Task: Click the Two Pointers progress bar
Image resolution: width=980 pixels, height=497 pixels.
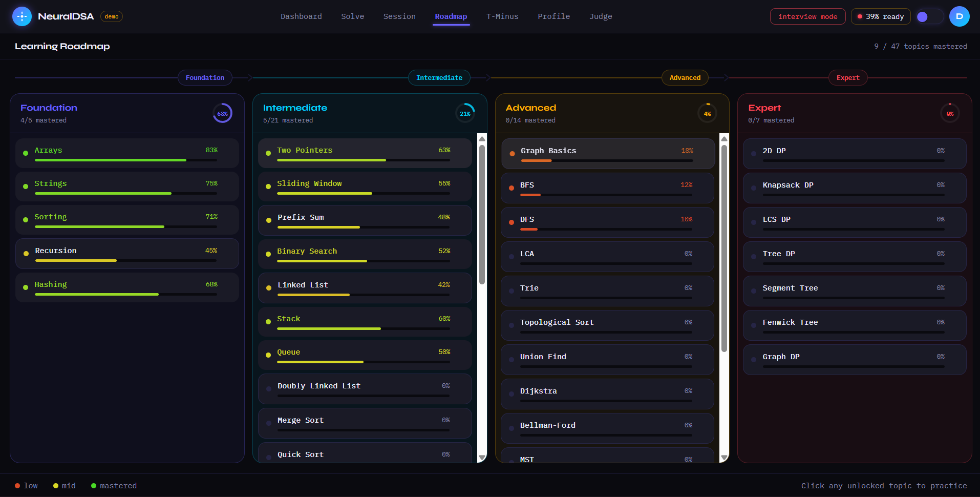Action: tap(364, 160)
